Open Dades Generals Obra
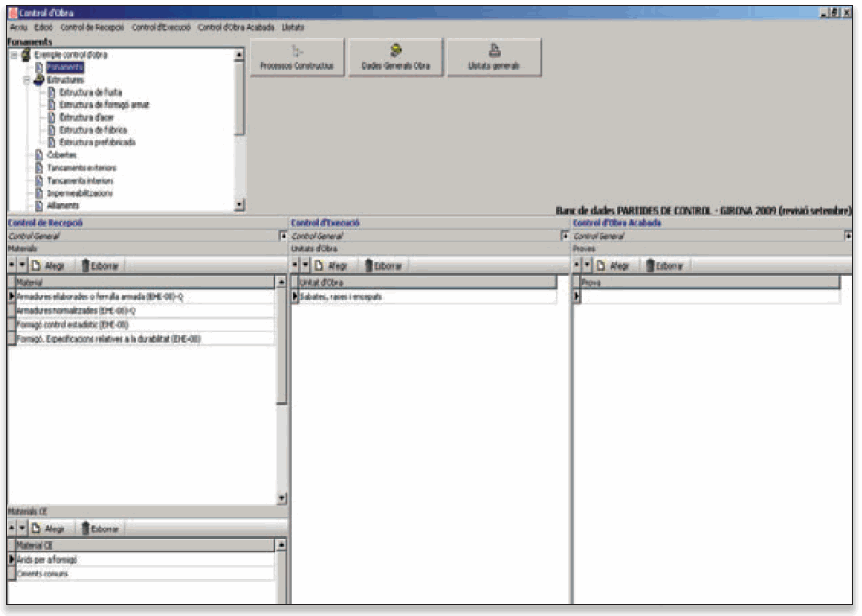862x616 pixels. click(395, 57)
